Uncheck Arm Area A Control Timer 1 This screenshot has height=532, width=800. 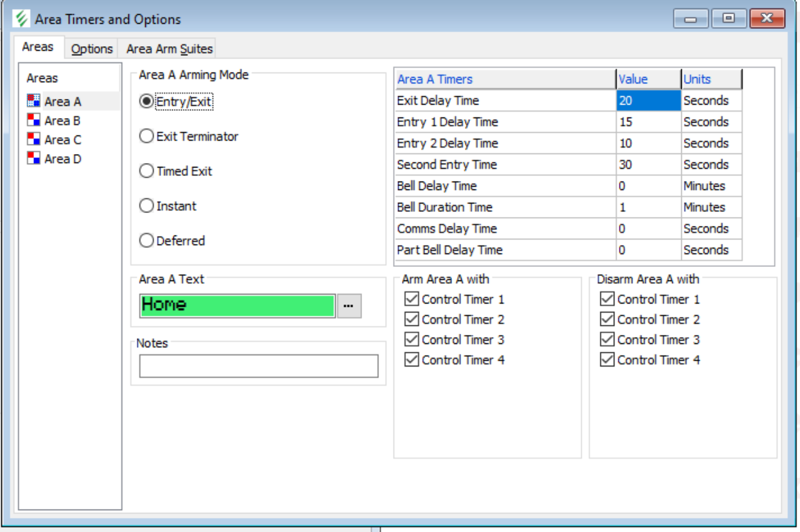[x=412, y=299]
